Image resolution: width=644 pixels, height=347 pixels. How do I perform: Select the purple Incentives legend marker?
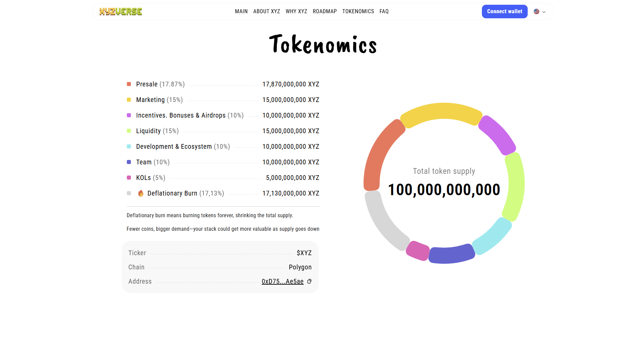129,115
